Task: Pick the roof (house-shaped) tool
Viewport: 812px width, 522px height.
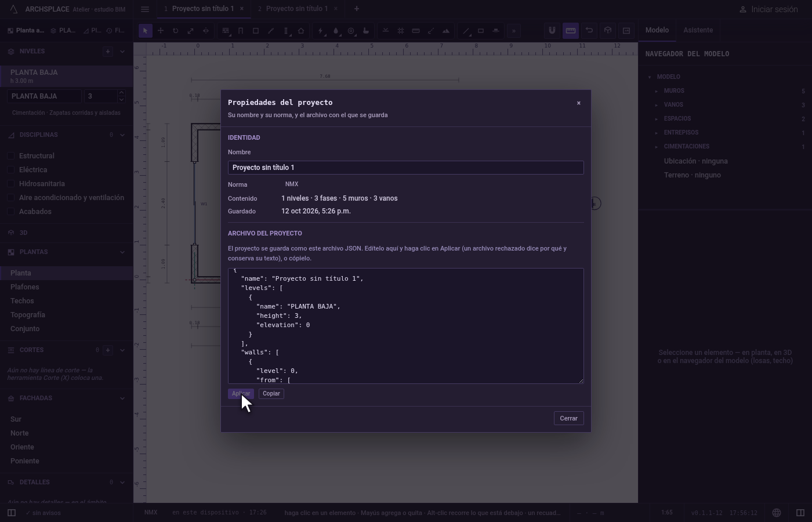Action: pyautogui.click(x=301, y=31)
